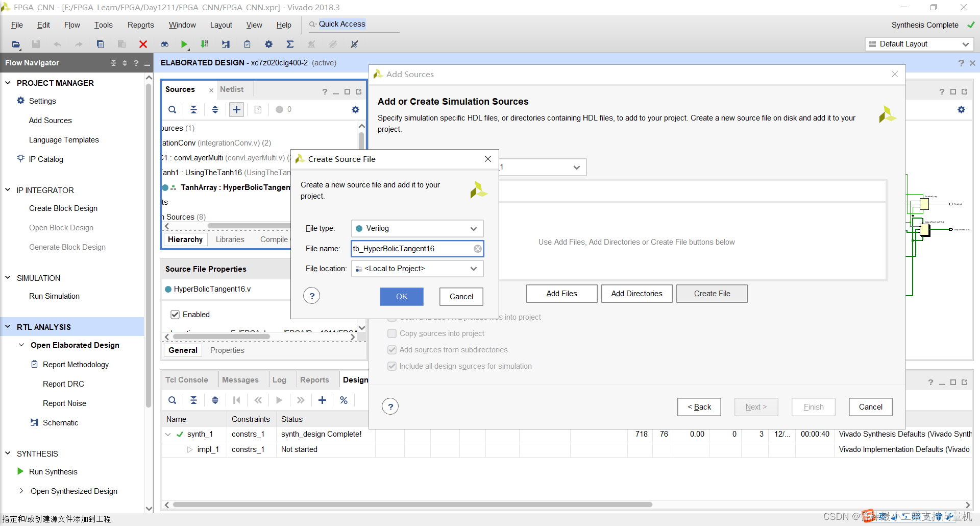
Task: Open the File type Verilog dropdown
Action: tap(417, 228)
